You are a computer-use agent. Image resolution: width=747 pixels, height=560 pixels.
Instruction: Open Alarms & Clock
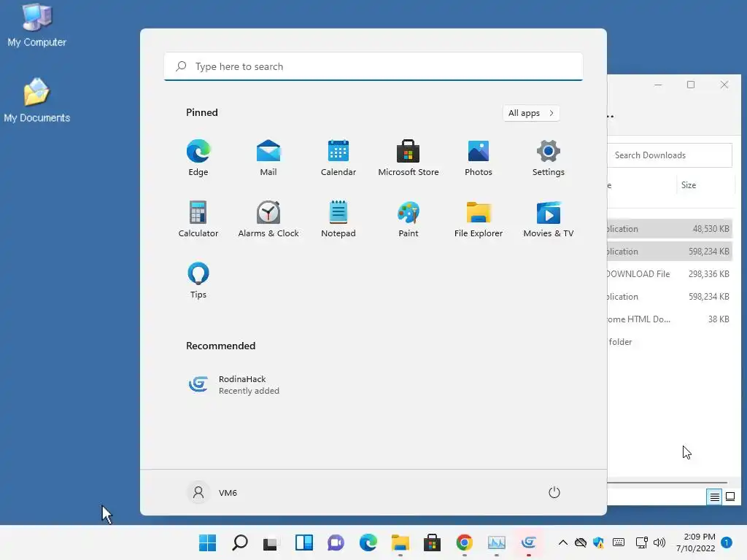[x=268, y=219]
